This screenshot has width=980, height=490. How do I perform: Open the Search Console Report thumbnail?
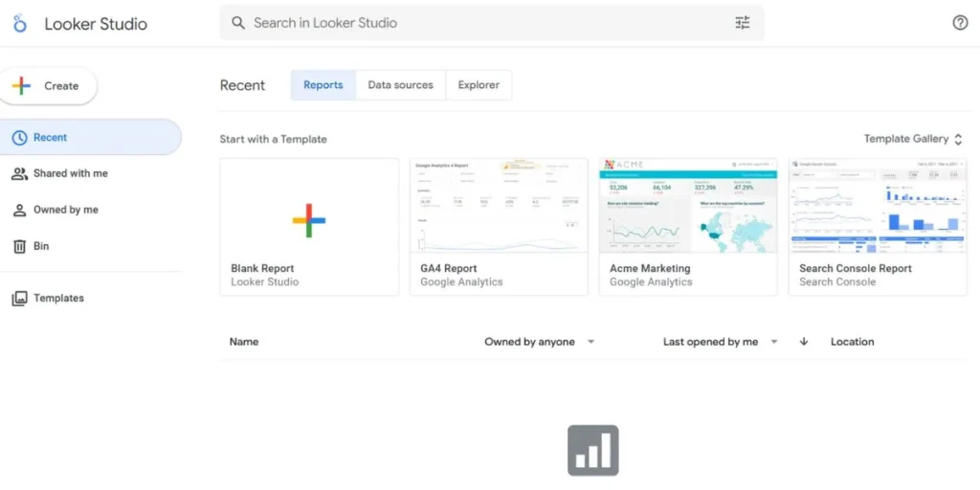pyautogui.click(x=878, y=206)
